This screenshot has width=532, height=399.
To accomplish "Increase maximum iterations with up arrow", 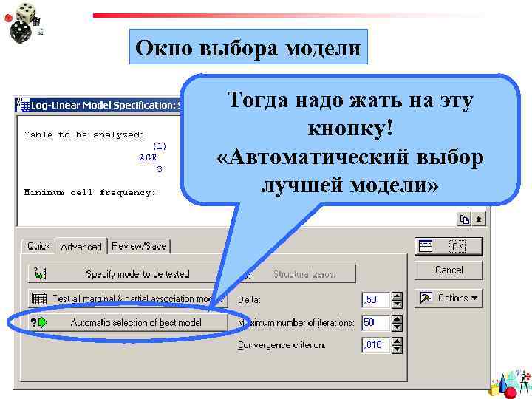I will click(397, 318).
